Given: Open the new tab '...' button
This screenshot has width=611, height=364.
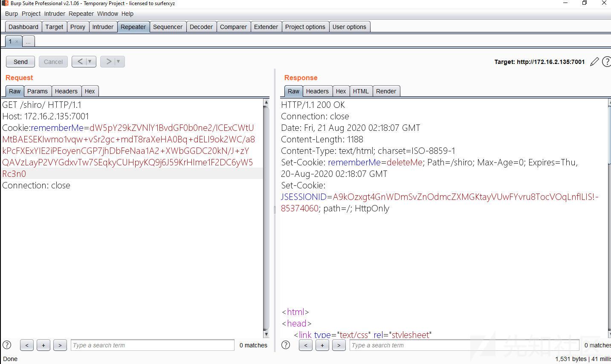Looking at the screenshot, I should 28,41.
